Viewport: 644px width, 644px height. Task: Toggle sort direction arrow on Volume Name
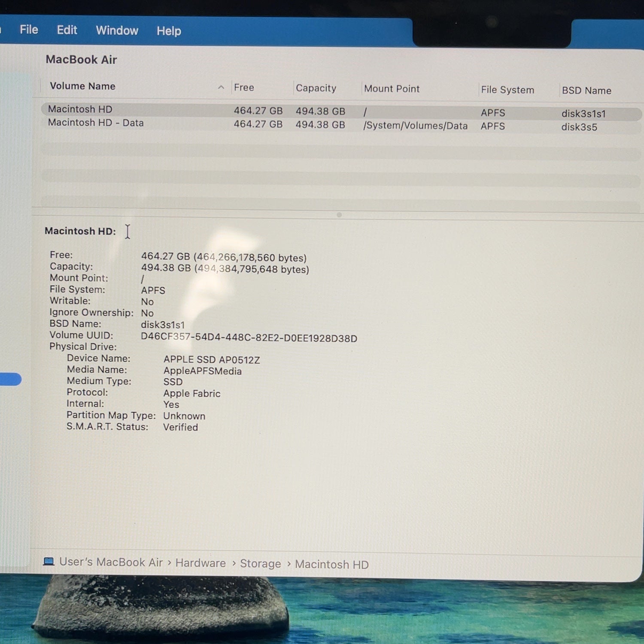pos(221,87)
